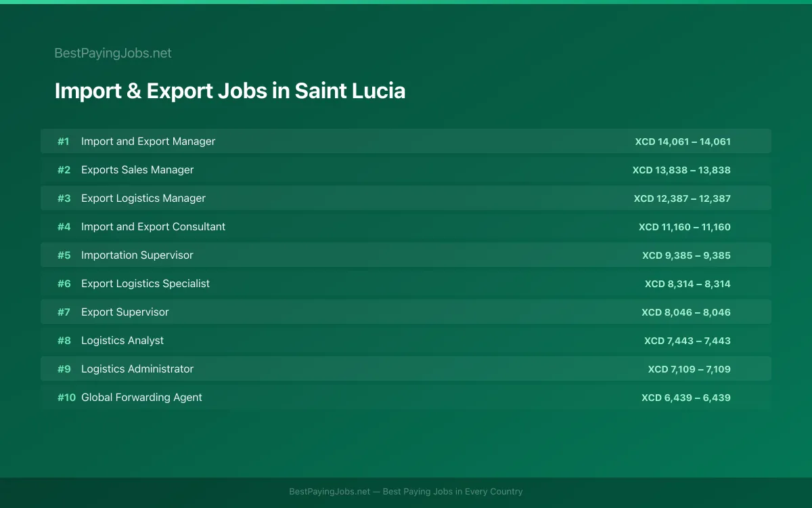This screenshot has width=812, height=508.
Task: Click the #10 rank number
Action: tap(66, 398)
